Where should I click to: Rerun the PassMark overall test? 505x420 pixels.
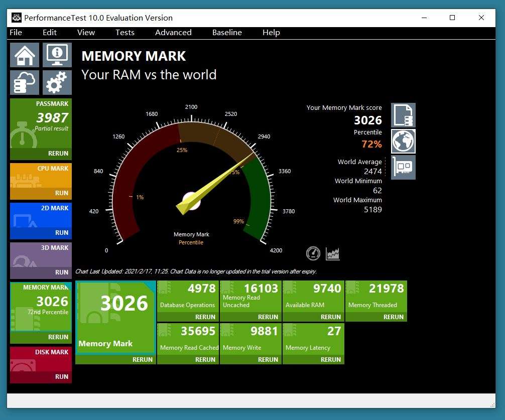point(58,154)
